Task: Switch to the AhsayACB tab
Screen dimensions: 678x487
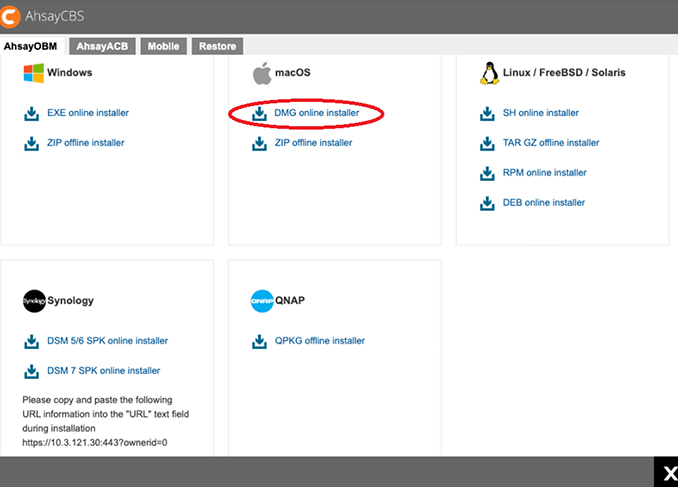Action: 103,46
